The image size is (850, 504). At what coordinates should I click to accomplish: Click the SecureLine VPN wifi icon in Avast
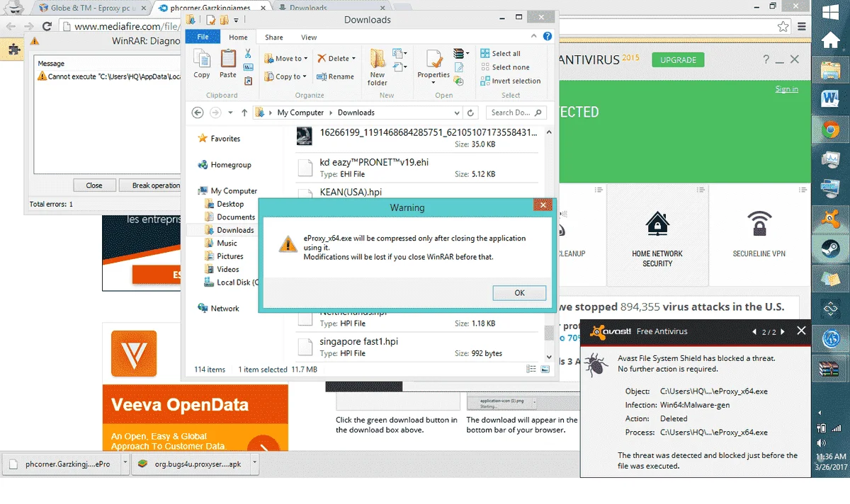759,224
